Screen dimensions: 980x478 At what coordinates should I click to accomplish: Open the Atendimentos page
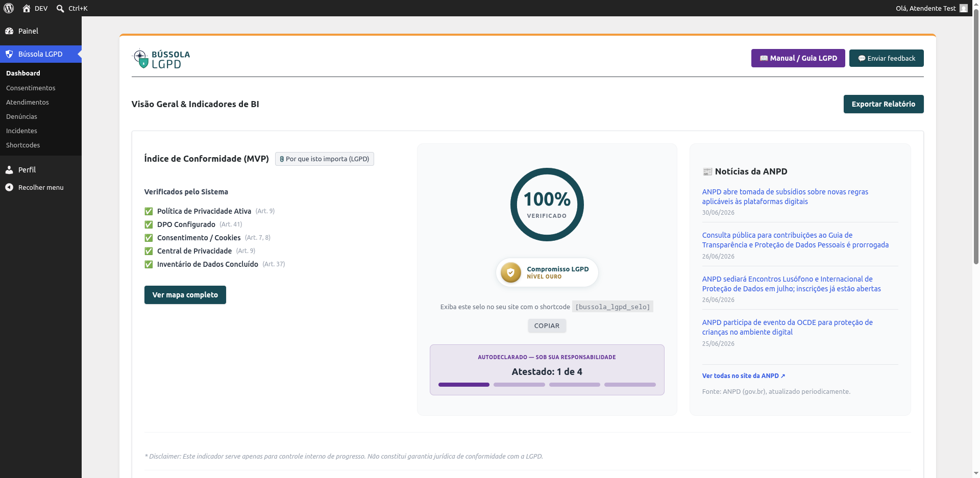41,103
